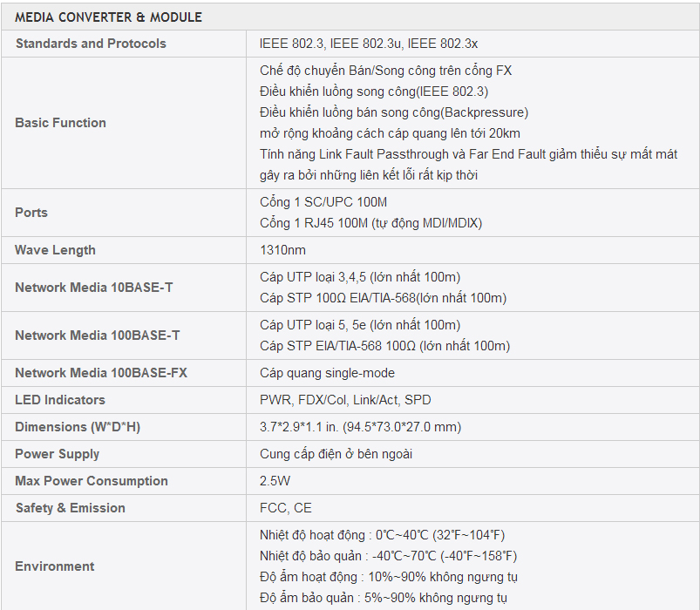Select the Network Media 100BASE-FX label
Image resolution: width=700 pixels, height=610 pixels.
tap(101, 373)
